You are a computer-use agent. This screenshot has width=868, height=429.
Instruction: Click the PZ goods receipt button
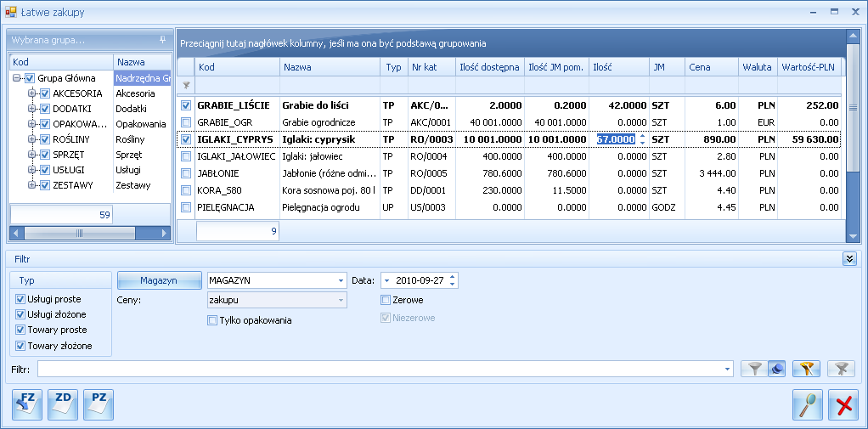click(99, 404)
